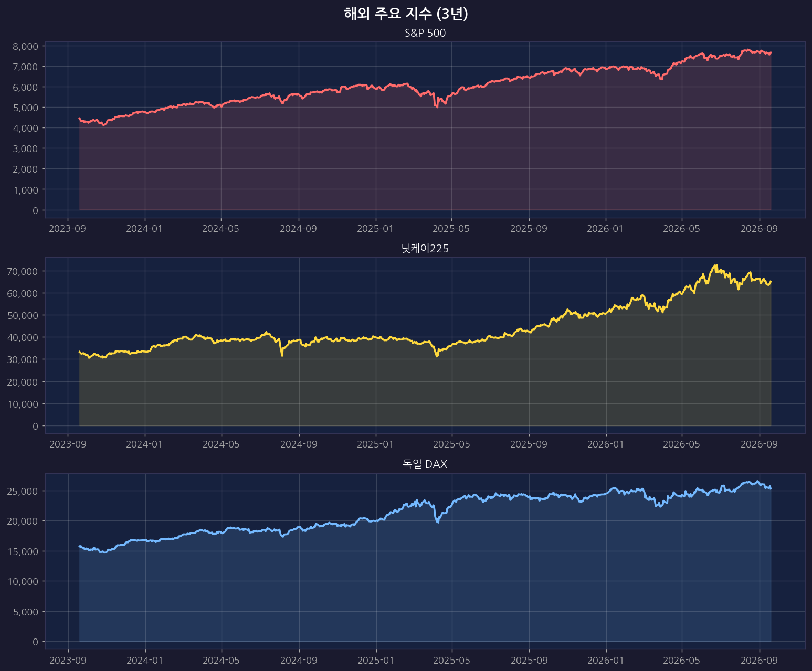Viewport: 812px width, 671px height.
Task: Click 2025-09 date tick under Nikkei chart
Action: pos(529,444)
